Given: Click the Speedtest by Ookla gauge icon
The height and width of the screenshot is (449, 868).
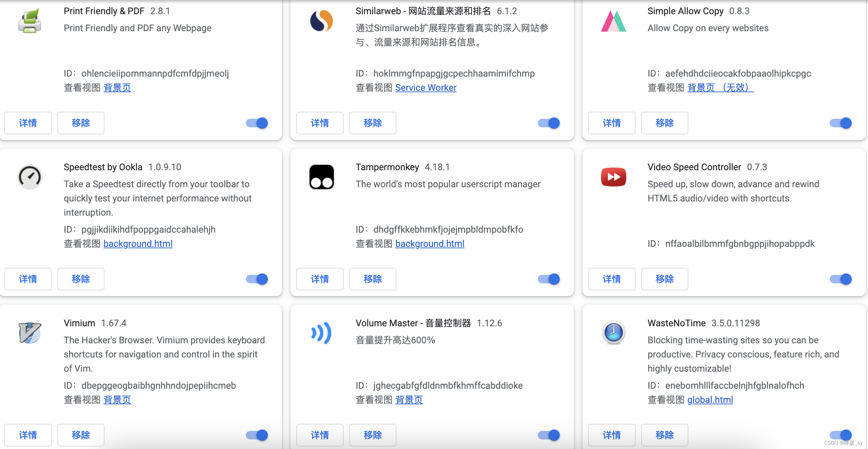Looking at the screenshot, I should coord(30,177).
